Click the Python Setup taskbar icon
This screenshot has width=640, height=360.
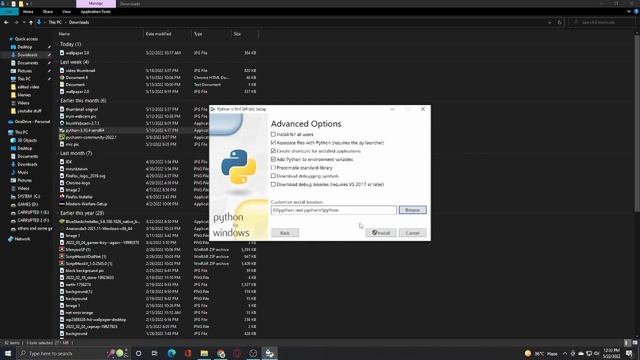(270, 353)
